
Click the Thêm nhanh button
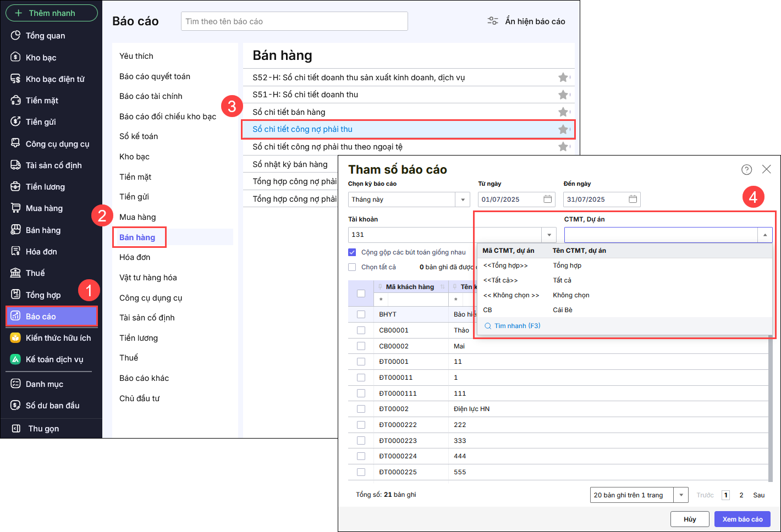52,13
